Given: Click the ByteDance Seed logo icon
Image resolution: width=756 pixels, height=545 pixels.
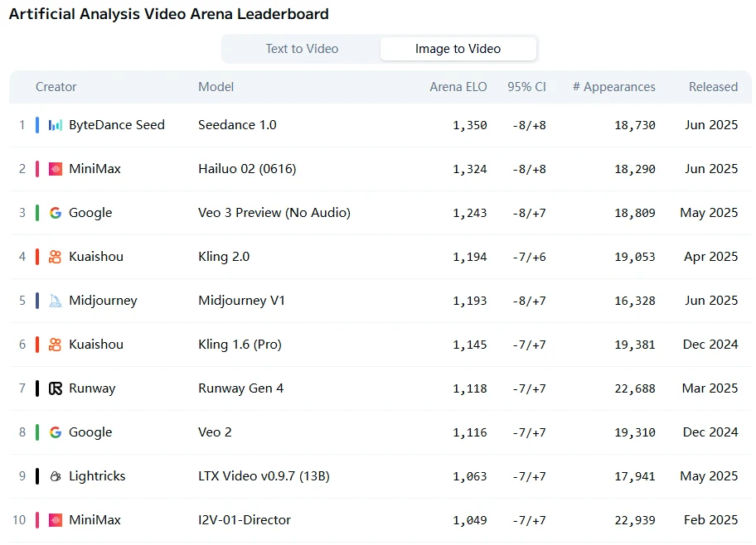Looking at the screenshot, I should point(56,125).
